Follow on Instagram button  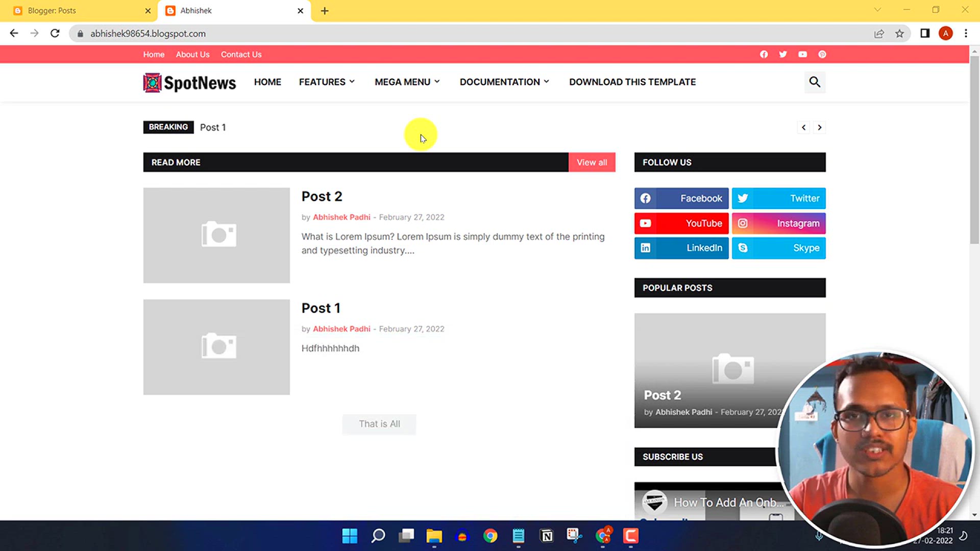779,223
